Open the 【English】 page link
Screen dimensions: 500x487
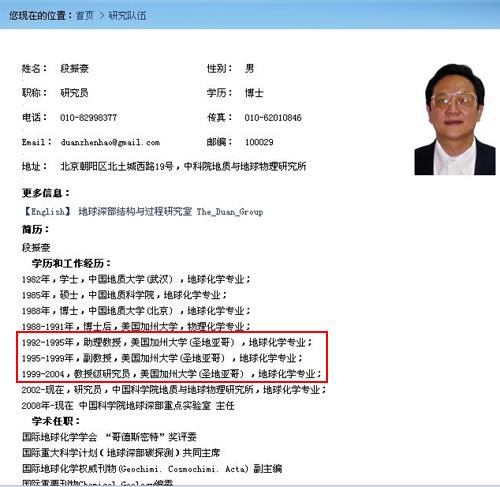pyautogui.click(x=47, y=211)
